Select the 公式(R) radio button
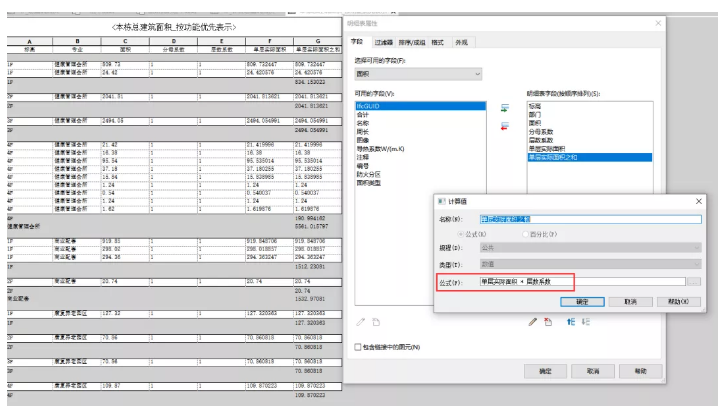The height and width of the screenshot is (411, 727). pyautogui.click(x=460, y=234)
